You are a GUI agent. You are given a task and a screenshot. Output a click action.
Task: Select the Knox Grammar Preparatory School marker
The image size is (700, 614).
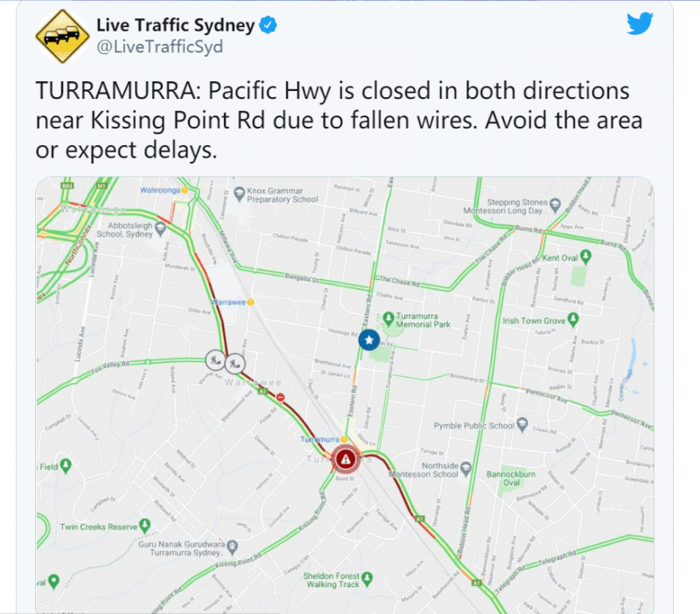(x=240, y=193)
